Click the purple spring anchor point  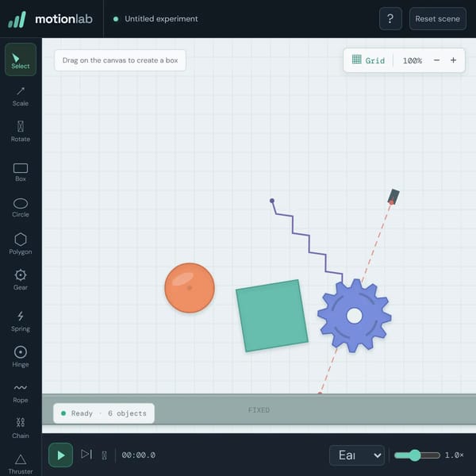(272, 201)
